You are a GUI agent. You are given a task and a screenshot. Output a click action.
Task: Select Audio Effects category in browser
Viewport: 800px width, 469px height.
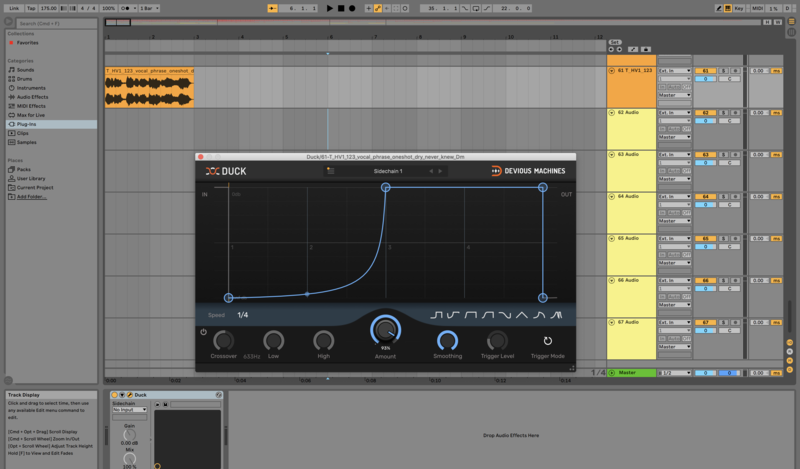click(32, 97)
